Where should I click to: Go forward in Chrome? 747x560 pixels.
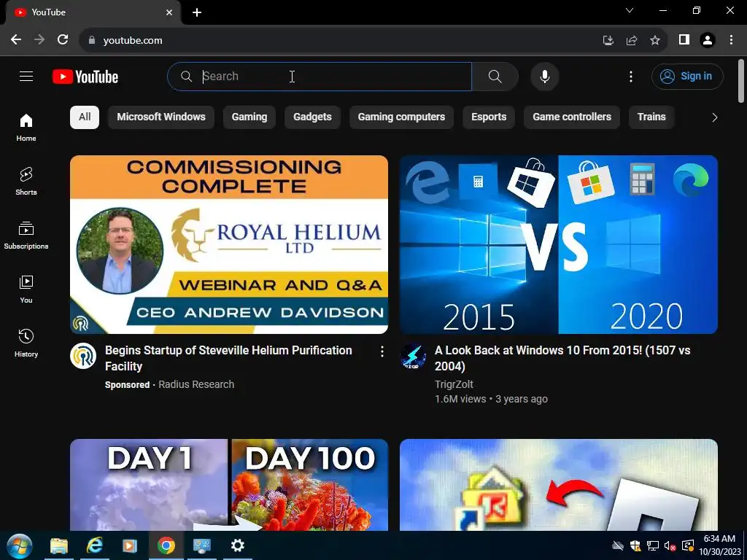39,40
